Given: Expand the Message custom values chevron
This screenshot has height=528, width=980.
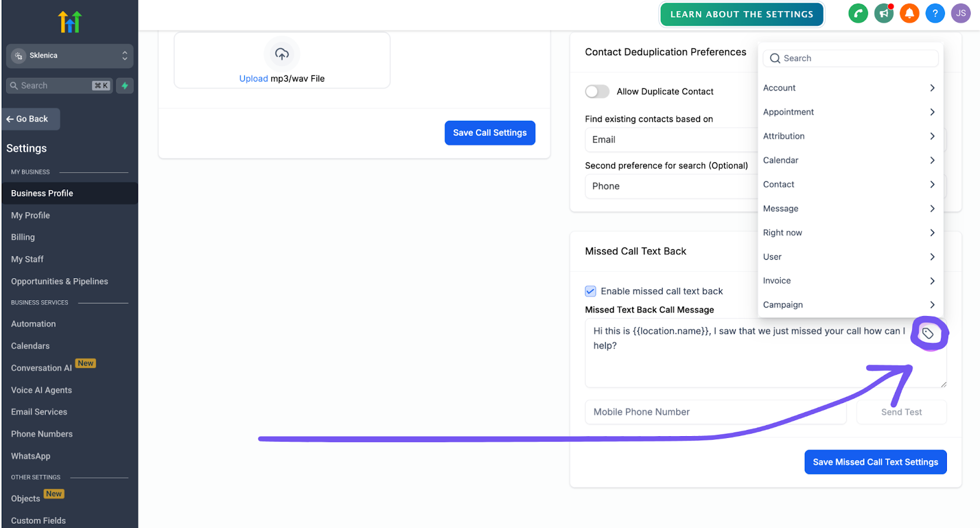Looking at the screenshot, I should pyautogui.click(x=932, y=209).
